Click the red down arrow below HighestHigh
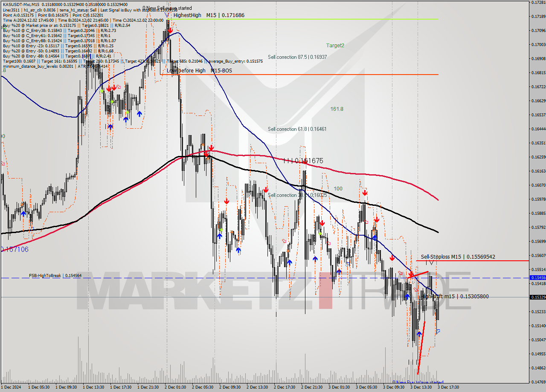This screenshot has width=546, height=392. (170, 30)
